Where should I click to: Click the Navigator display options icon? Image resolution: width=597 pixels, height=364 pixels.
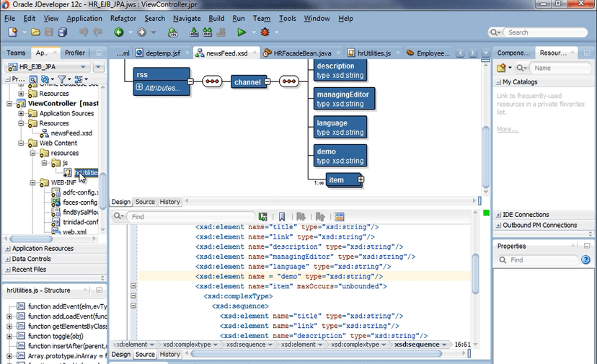(79, 79)
